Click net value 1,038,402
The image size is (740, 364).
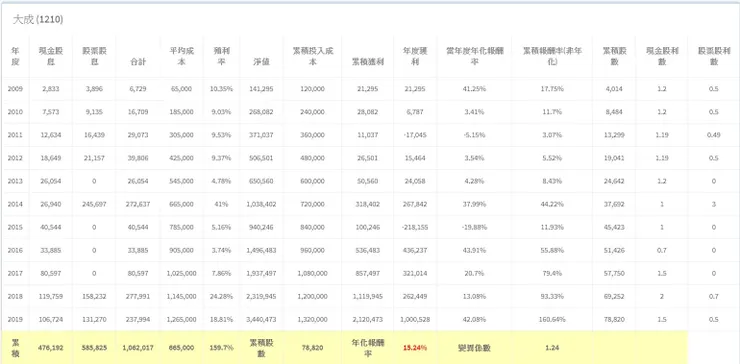(x=261, y=204)
